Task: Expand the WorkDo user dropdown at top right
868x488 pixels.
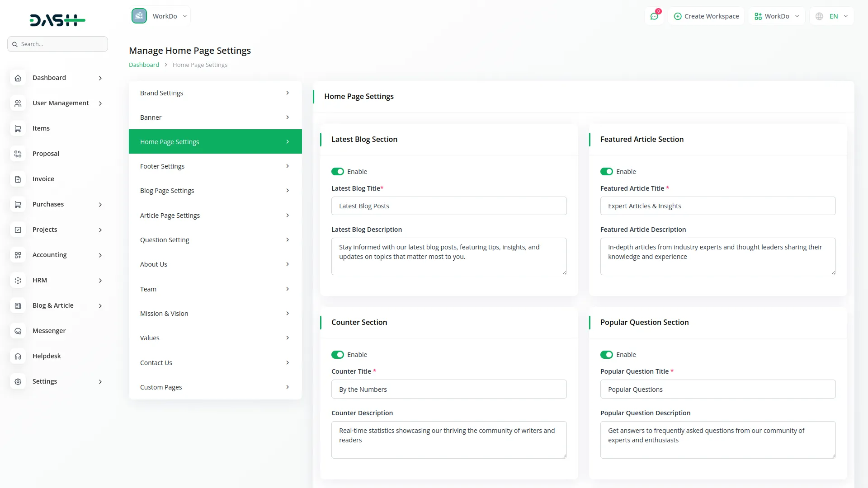Action: coord(776,16)
